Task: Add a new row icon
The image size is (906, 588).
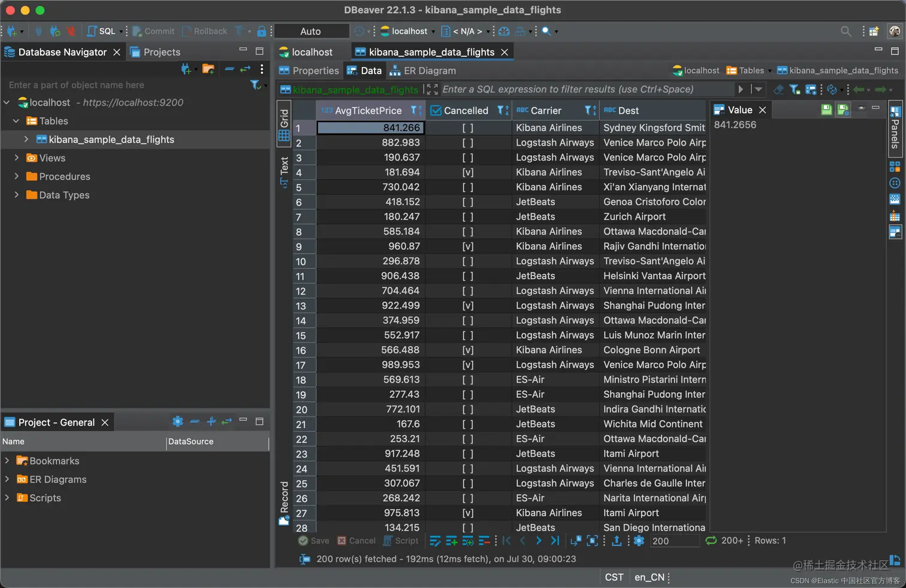Action: (451, 541)
